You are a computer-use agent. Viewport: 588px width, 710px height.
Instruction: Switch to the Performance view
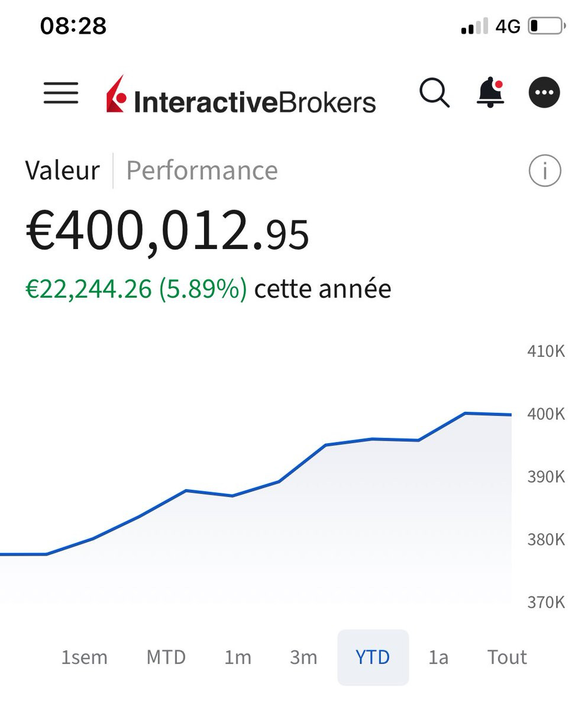tap(202, 170)
